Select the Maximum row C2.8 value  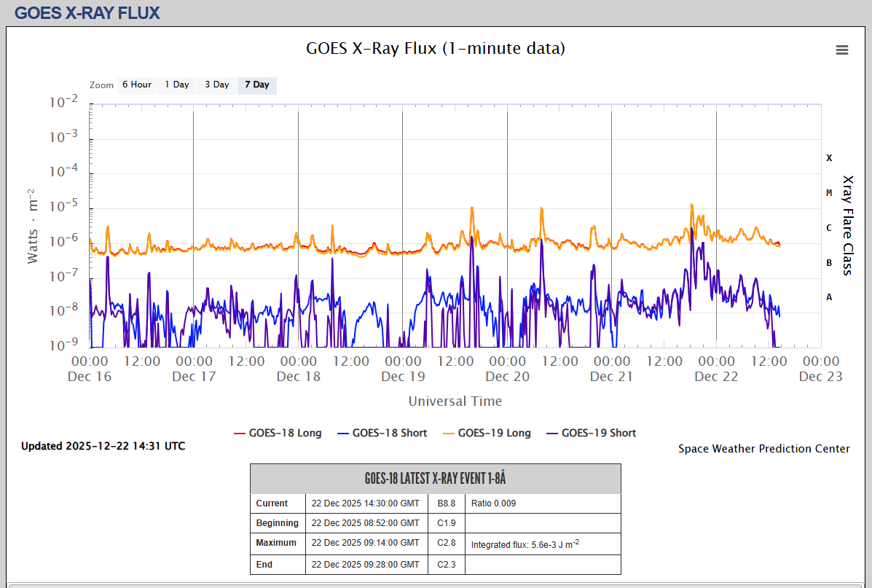[447, 543]
